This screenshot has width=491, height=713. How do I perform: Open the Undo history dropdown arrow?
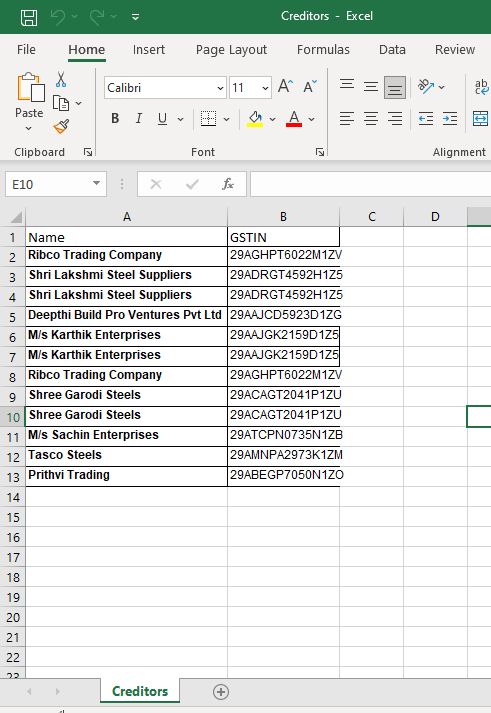[75, 17]
